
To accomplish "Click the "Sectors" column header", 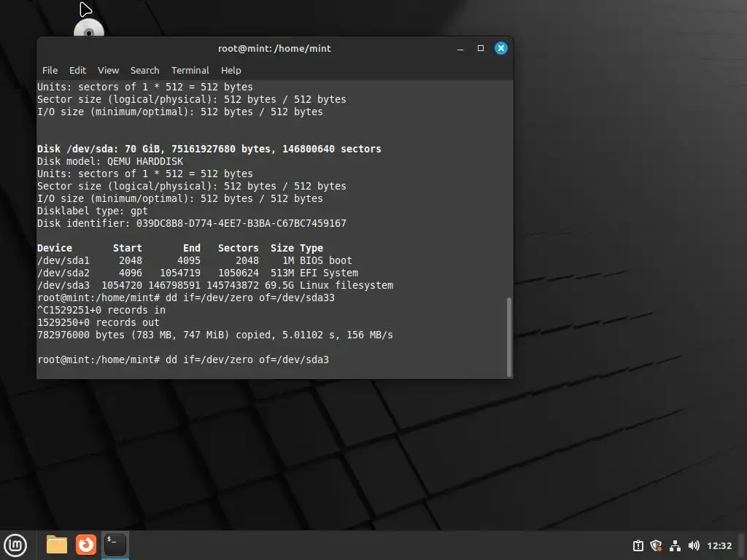I will tap(239, 248).
